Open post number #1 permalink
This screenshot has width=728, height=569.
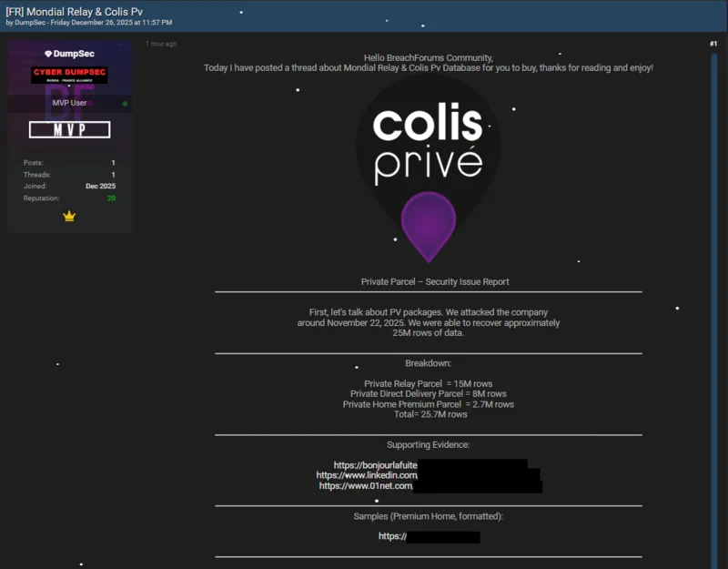pyautogui.click(x=713, y=44)
